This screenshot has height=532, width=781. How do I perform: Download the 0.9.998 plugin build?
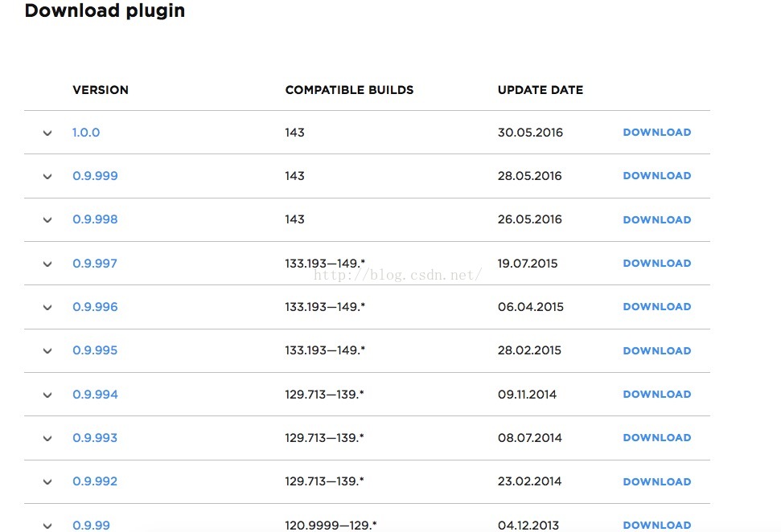[656, 220]
